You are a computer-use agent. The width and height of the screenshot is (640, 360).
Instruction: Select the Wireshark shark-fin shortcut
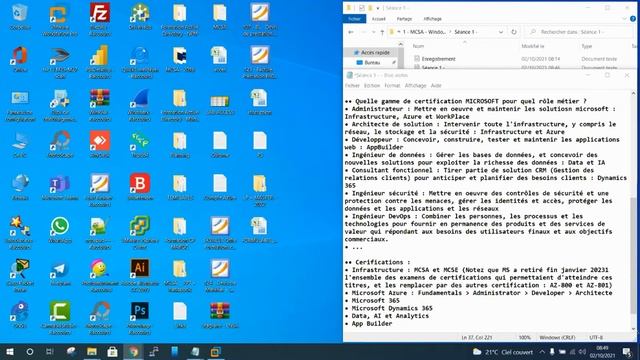click(140, 105)
